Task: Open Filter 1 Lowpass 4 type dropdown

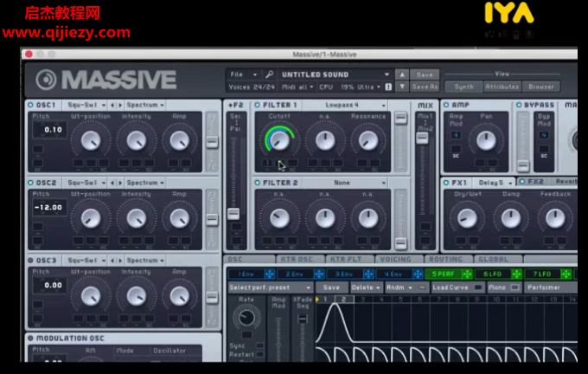Action: (x=345, y=105)
